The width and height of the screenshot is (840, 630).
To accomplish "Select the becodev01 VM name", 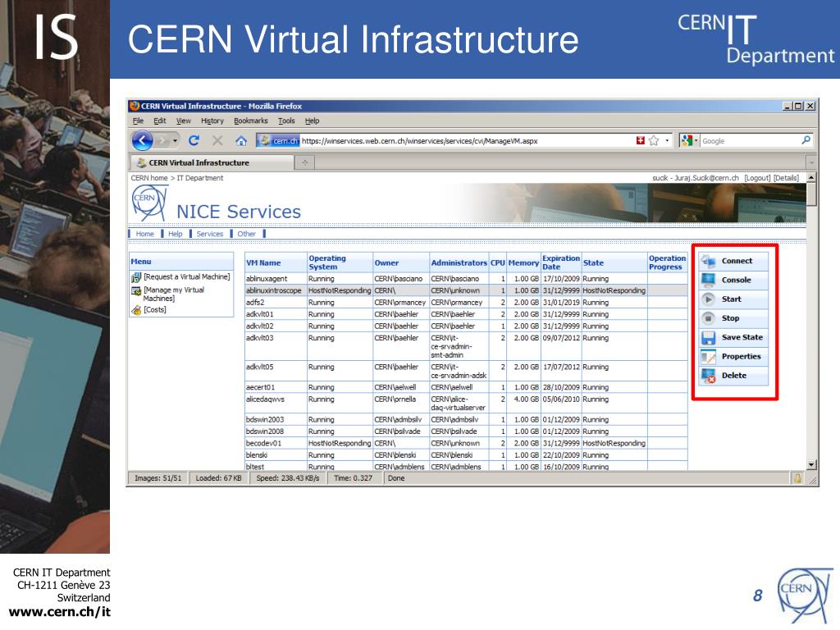I will click(263, 444).
